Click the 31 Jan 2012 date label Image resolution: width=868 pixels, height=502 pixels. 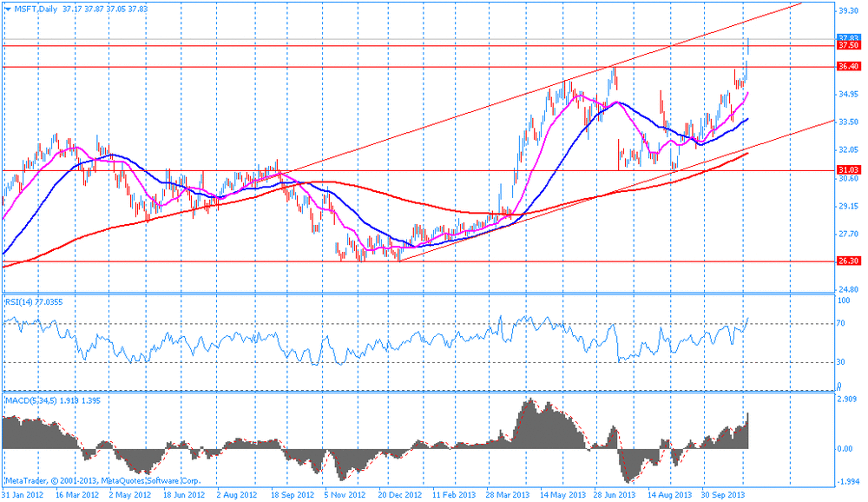pyautogui.click(x=23, y=495)
